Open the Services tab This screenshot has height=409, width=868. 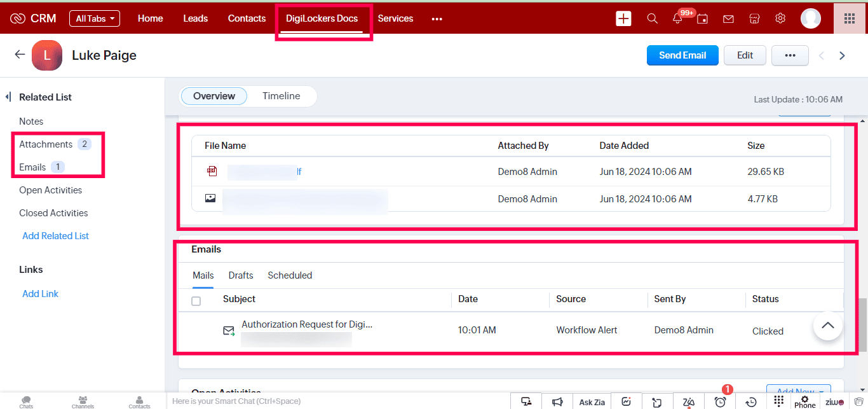pyautogui.click(x=395, y=18)
